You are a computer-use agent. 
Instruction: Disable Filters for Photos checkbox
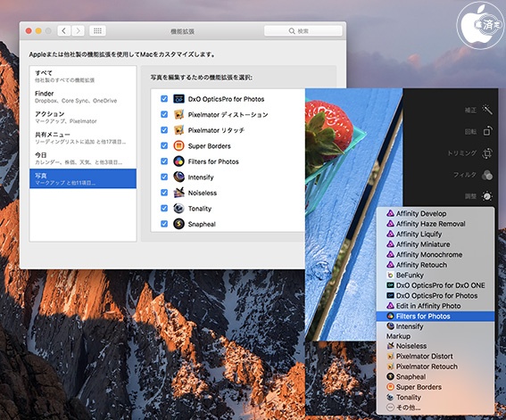pos(164,161)
